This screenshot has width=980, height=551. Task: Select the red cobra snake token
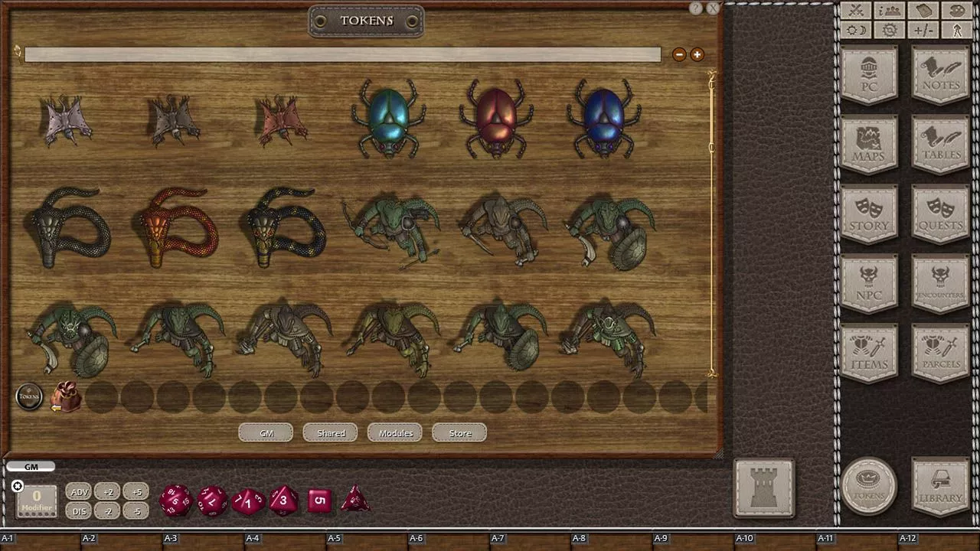point(175,228)
